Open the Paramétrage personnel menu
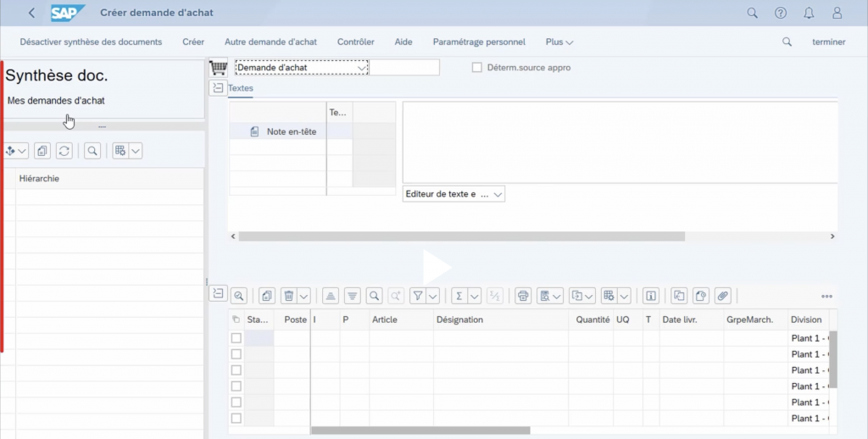This screenshot has width=868, height=439. tap(479, 42)
